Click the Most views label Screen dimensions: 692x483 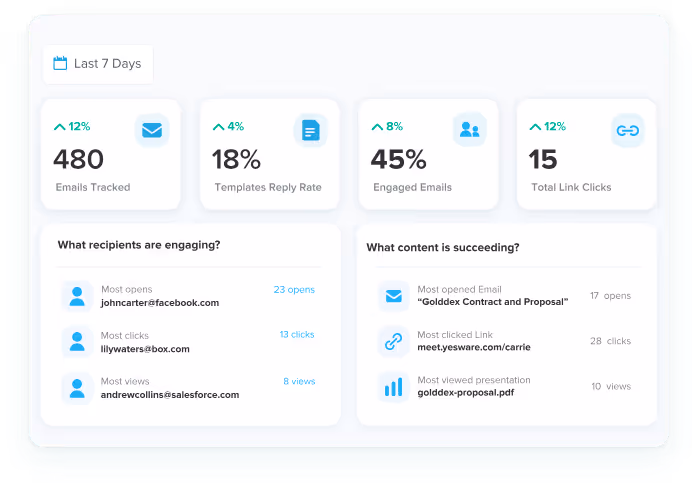tap(125, 381)
